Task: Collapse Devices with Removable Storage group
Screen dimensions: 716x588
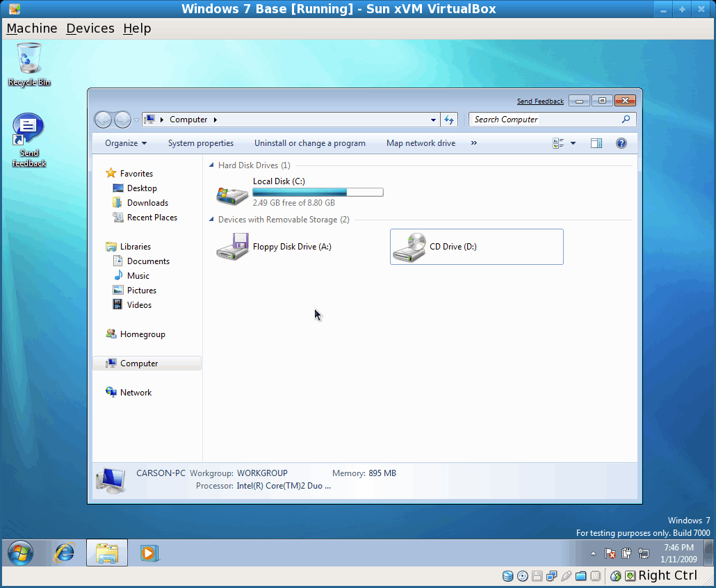Action: tap(211, 220)
